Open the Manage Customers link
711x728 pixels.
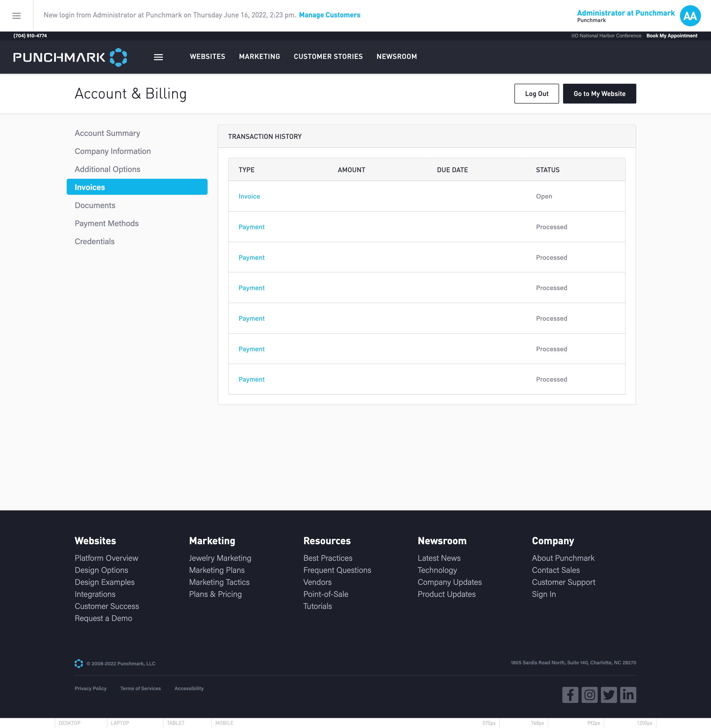(329, 15)
